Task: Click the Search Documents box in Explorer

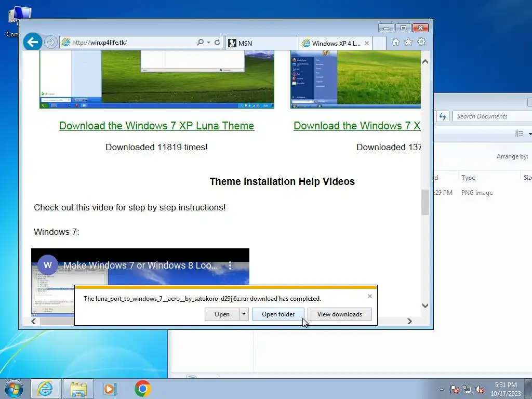Action: tap(492, 116)
